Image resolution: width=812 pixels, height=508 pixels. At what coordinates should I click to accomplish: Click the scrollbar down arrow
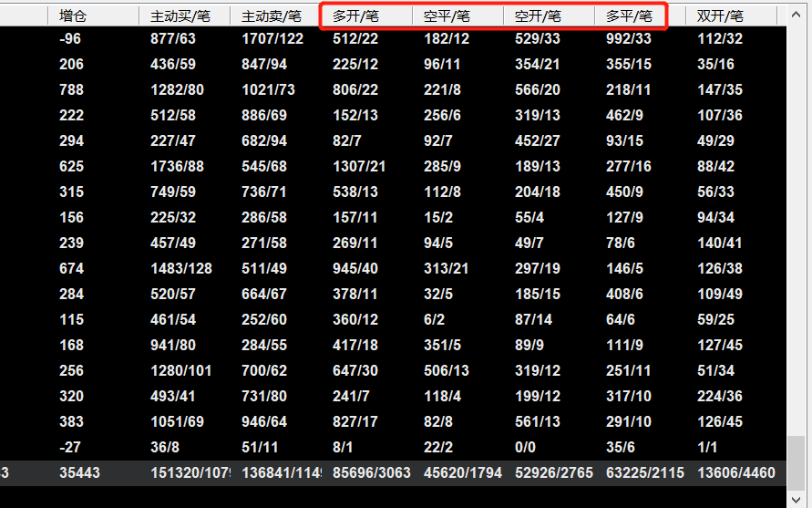tap(796, 499)
